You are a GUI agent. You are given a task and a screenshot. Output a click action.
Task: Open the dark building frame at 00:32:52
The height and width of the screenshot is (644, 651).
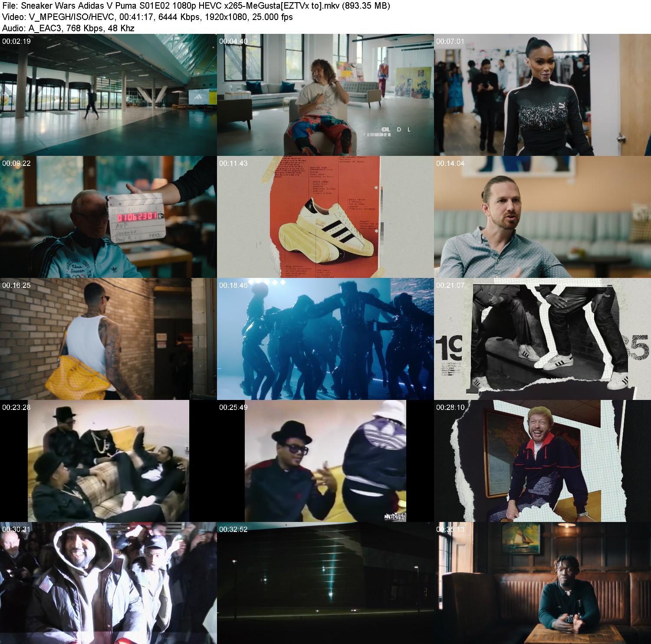[325, 583]
